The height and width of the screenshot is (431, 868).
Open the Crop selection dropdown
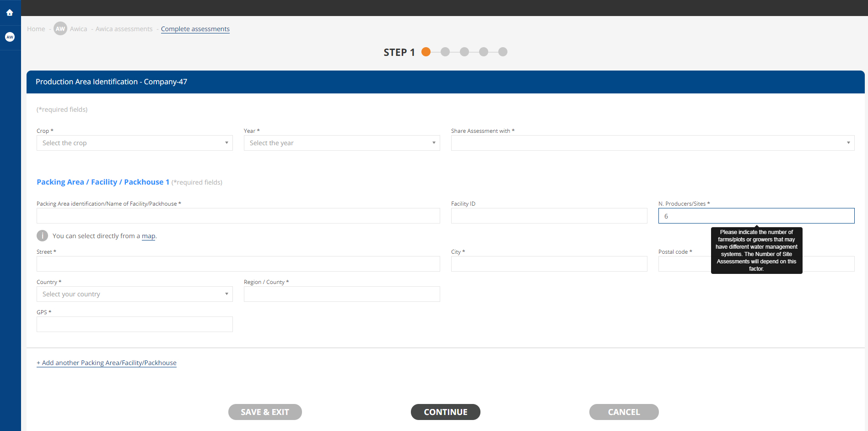pyautogui.click(x=135, y=143)
